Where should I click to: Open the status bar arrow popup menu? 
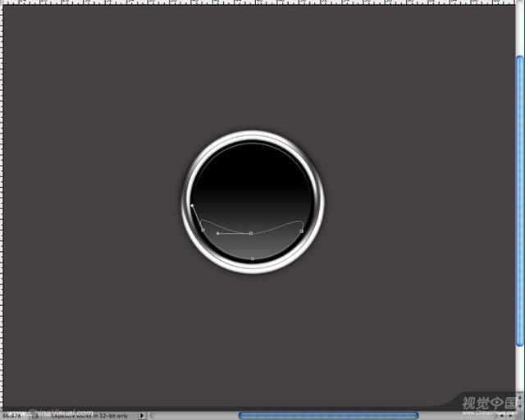(x=142, y=415)
